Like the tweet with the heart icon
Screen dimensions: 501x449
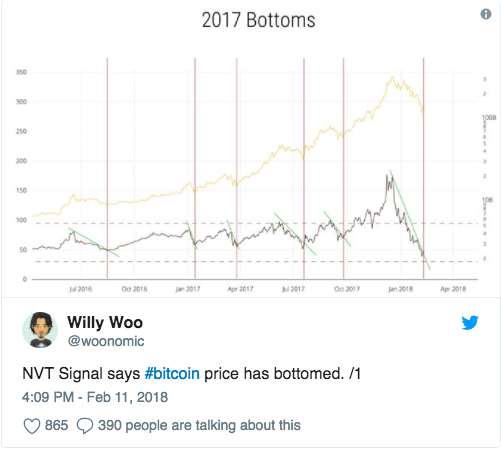(32, 426)
